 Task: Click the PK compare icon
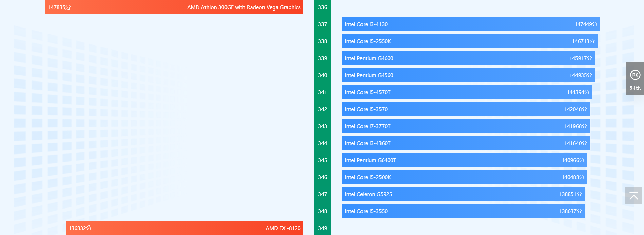tap(635, 75)
